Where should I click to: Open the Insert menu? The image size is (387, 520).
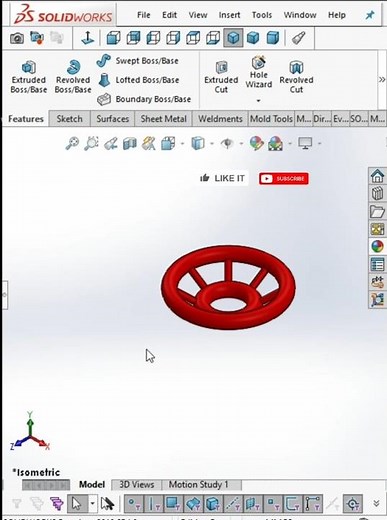[229, 15]
